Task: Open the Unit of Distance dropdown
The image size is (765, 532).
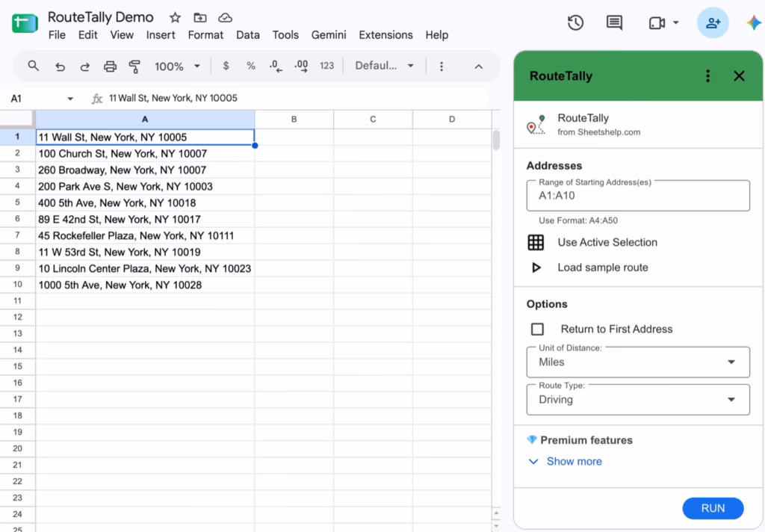Action: [638, 362]
